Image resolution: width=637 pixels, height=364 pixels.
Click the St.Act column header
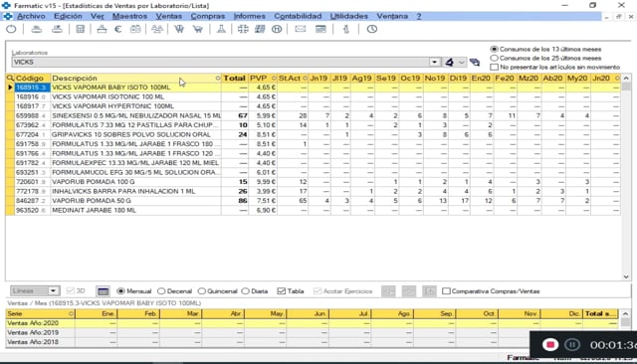pyautogui.click(x=293, y=78)
